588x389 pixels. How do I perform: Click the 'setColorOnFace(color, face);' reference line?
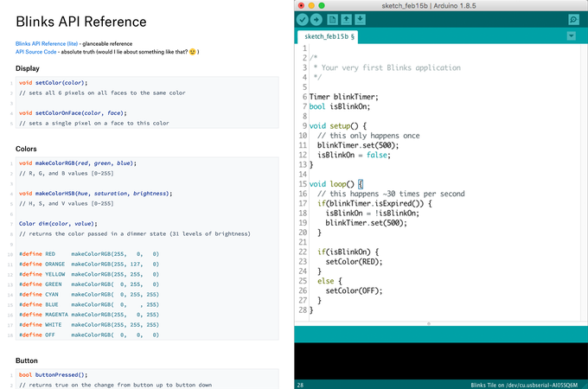73,112
